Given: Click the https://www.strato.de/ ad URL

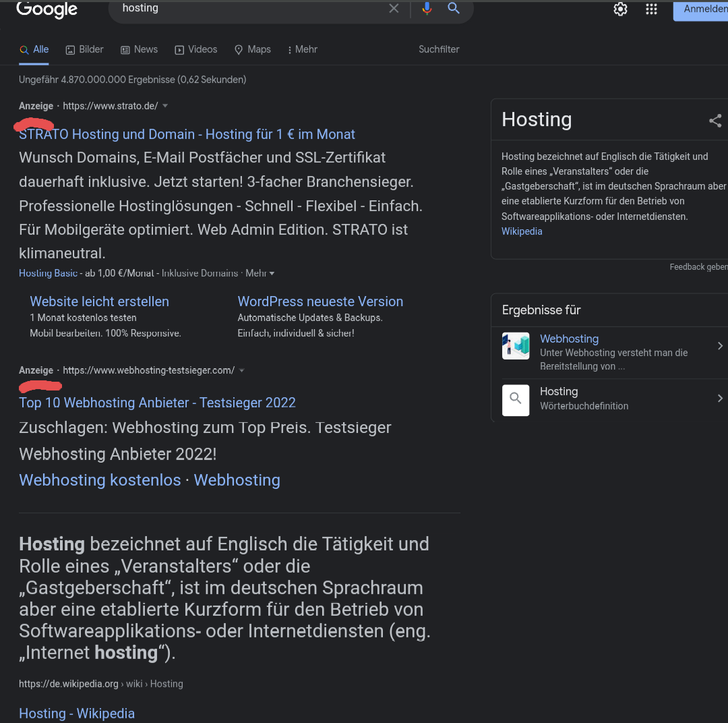Looking at the screenshot, I should coord(111,106).
